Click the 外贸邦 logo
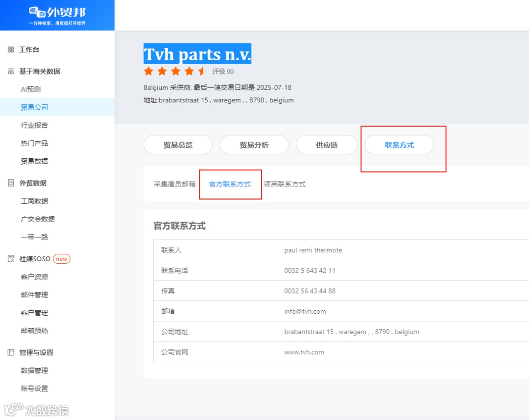This screenshot has height=420, width=529. 57,16
